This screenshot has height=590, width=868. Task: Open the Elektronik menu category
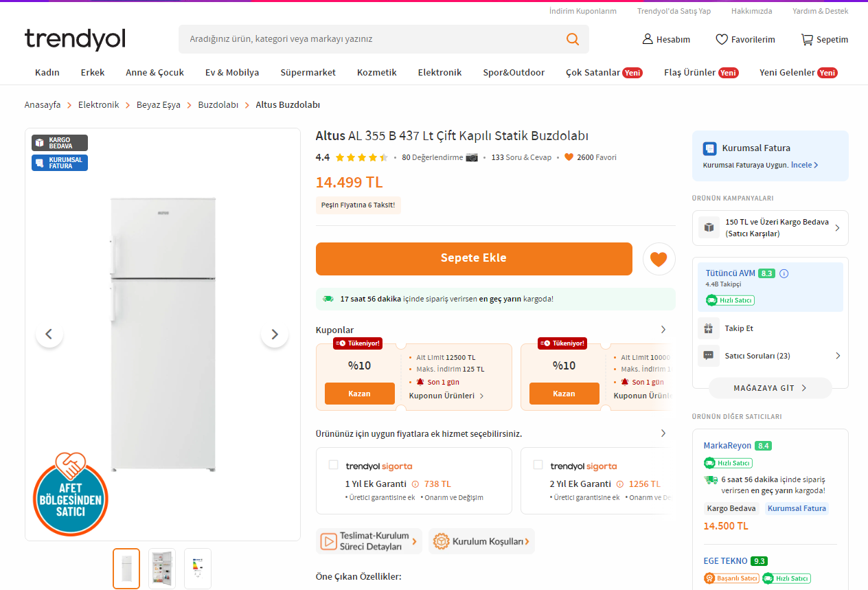pyautogui.click(x=439, y=72)
